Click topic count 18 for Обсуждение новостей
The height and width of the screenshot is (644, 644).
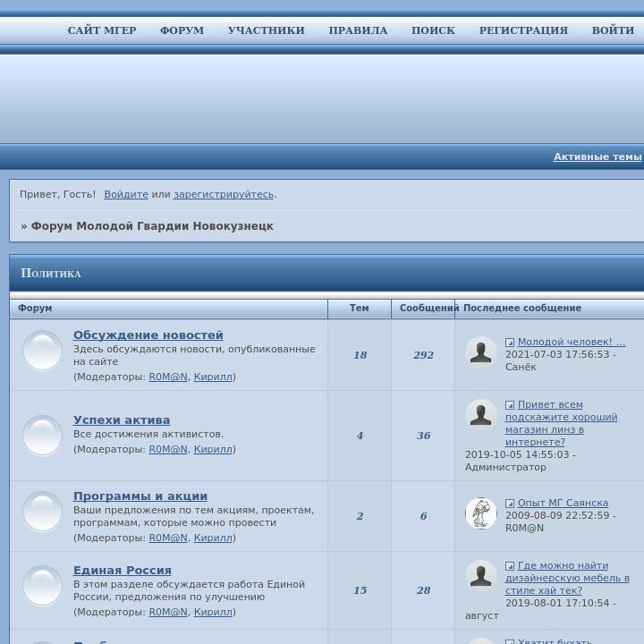(360, 355)
